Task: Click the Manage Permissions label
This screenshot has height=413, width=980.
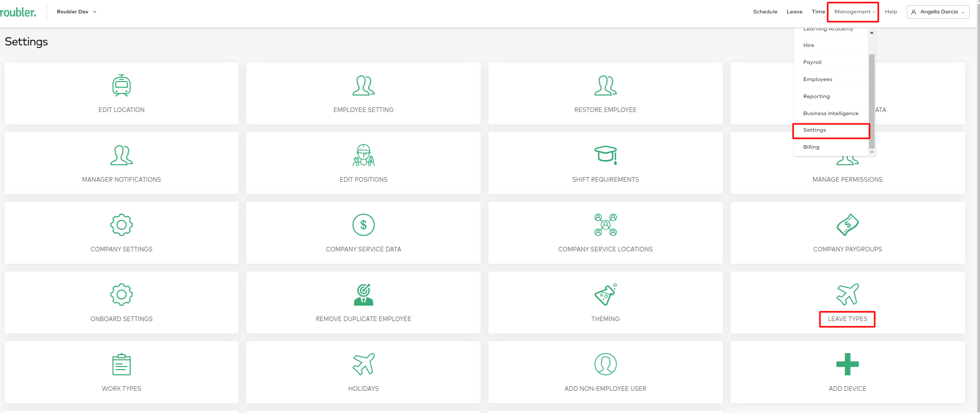Action: click(x=847, y=180)
